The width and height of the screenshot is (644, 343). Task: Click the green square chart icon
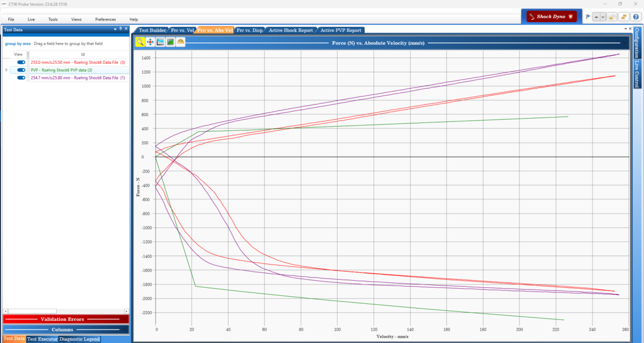170,42
